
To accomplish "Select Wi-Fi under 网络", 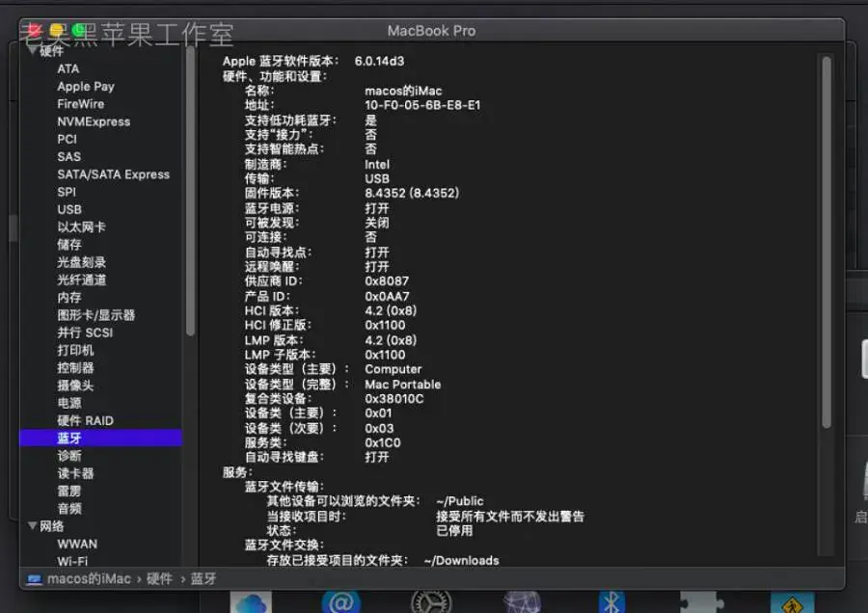I will pos(72,561).
